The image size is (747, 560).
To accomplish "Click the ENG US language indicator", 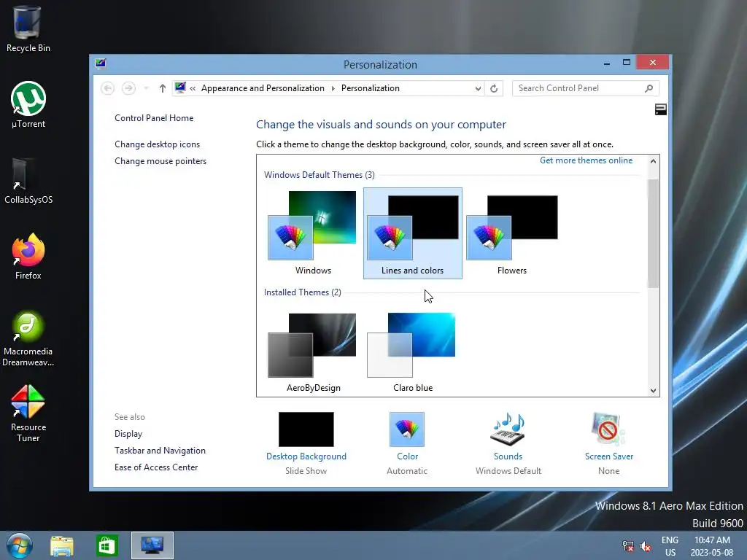I will 670,546.
